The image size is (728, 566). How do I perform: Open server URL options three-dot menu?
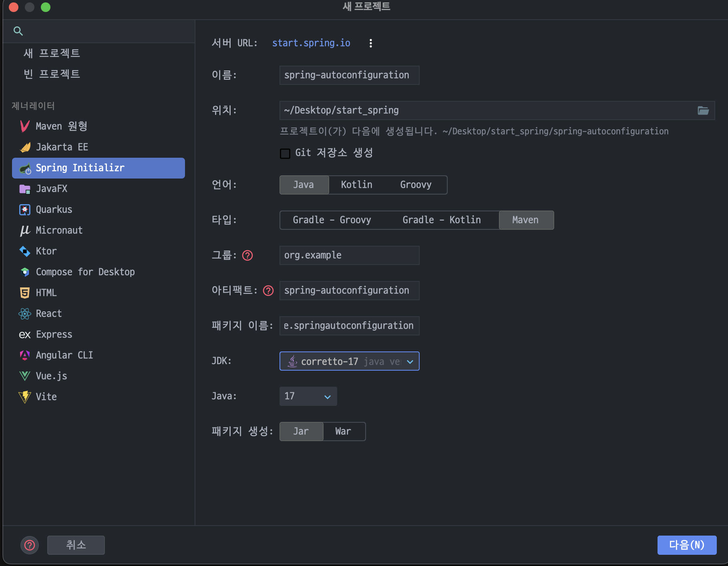[x=371, y=43]
